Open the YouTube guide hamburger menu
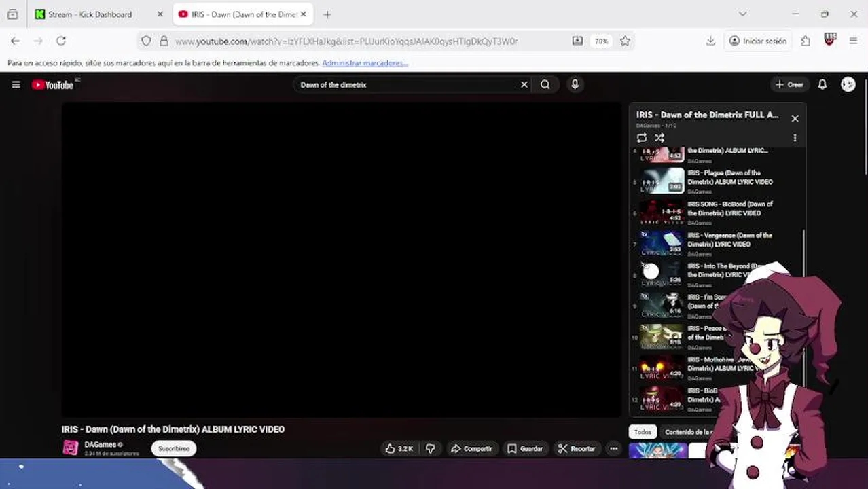868x489 pixels. point(16,84)
